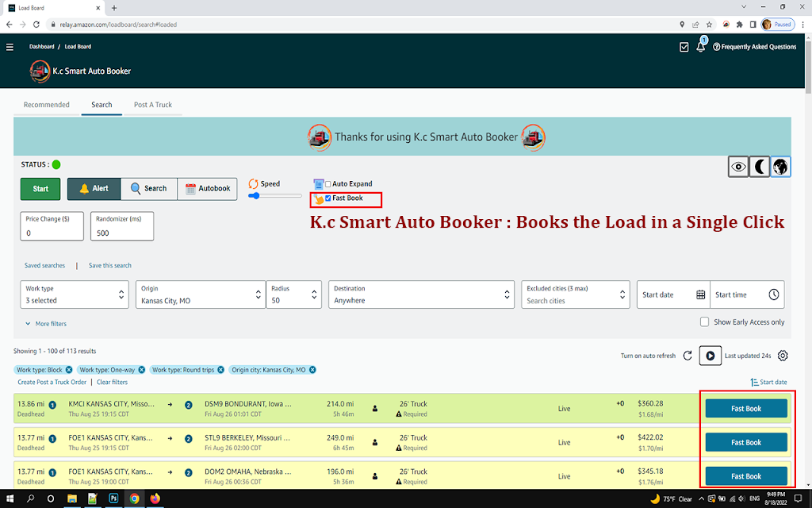The width and height of the screenshot is (812, 508).
Task: Open the Destination dropdown
Action: [x=422, y=294]
